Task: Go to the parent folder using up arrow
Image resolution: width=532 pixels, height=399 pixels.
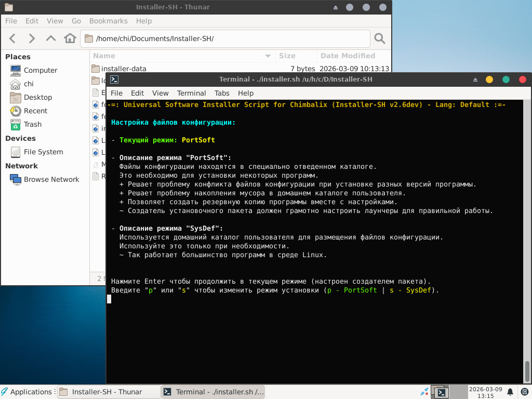Action: 50,38
